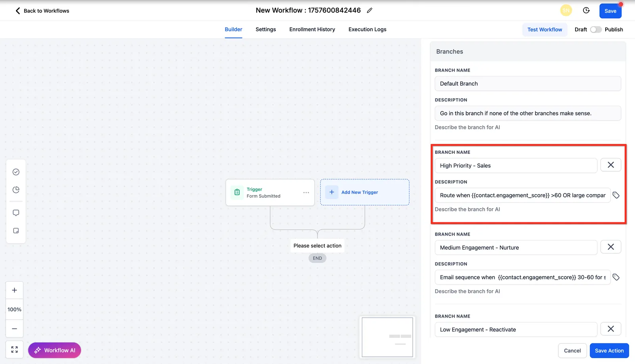
Task: Click Save Action button
Action: click(x=609, y=351)
